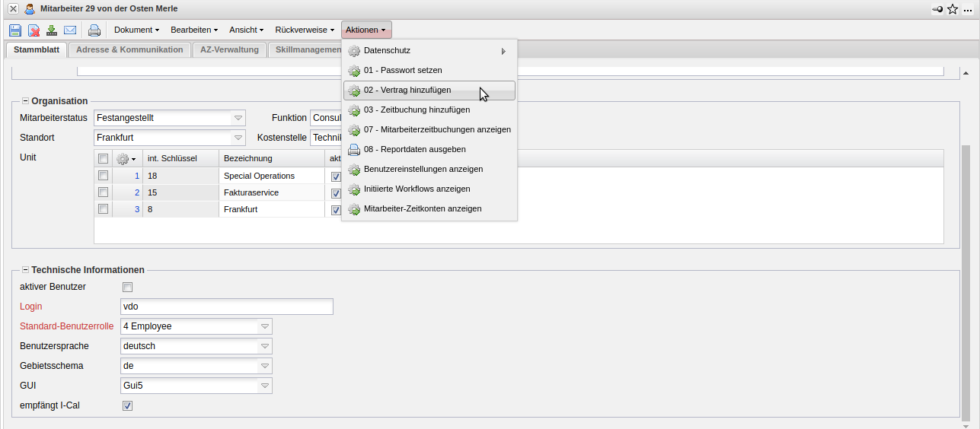
Task: Open the gear menu in Unit table header
Action: click(124, 158)
